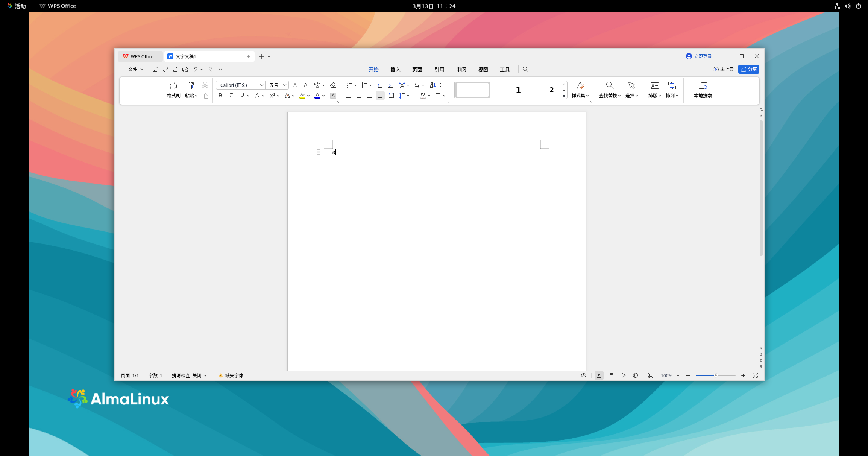Toggle bold formatting
This screenshot has height=456, width=868.
220,96
